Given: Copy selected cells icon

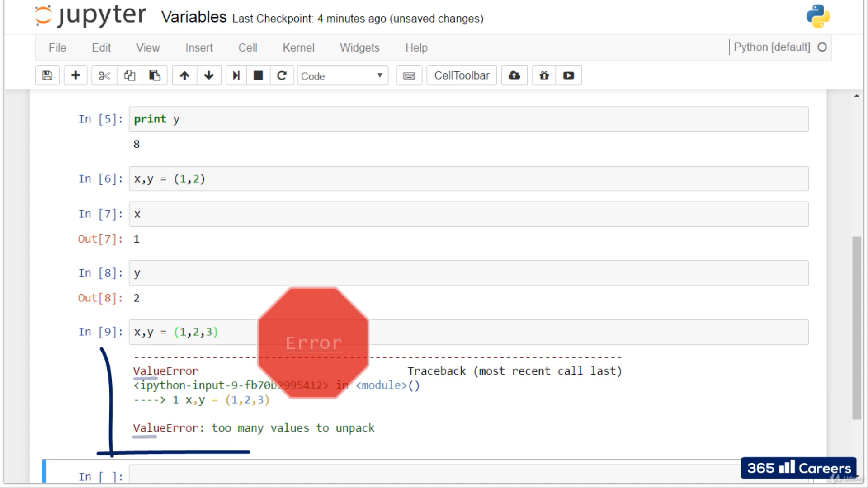Looking at the screenshot, I should (130, 75).
